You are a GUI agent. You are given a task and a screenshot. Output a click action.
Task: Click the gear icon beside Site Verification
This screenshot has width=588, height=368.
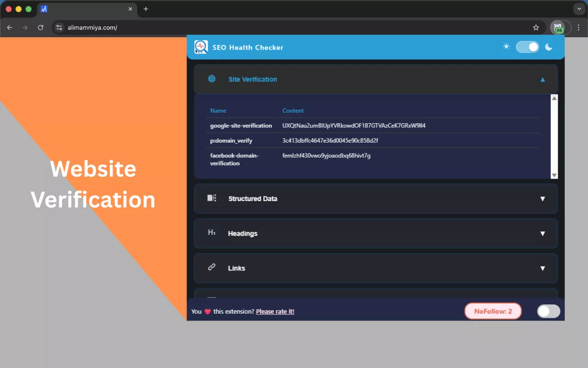[211, 79]
